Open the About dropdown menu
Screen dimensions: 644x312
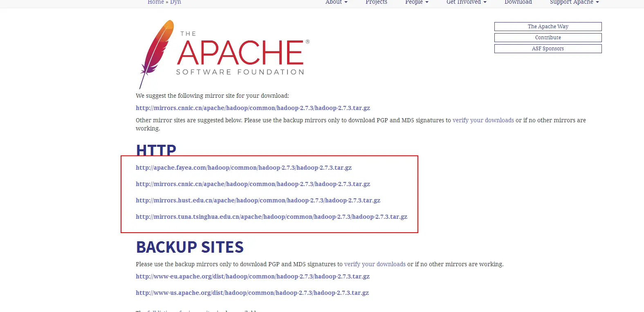point(336,2)
